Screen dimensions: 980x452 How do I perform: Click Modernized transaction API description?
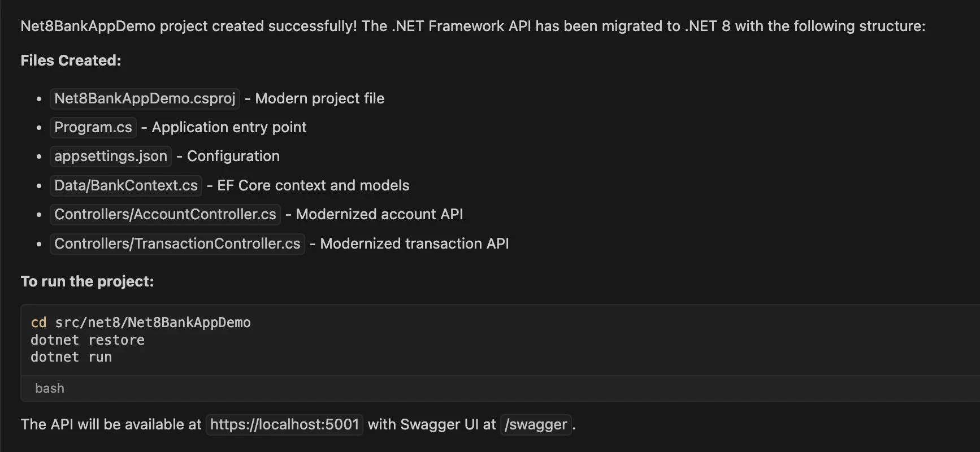click(x=414, y=244)
